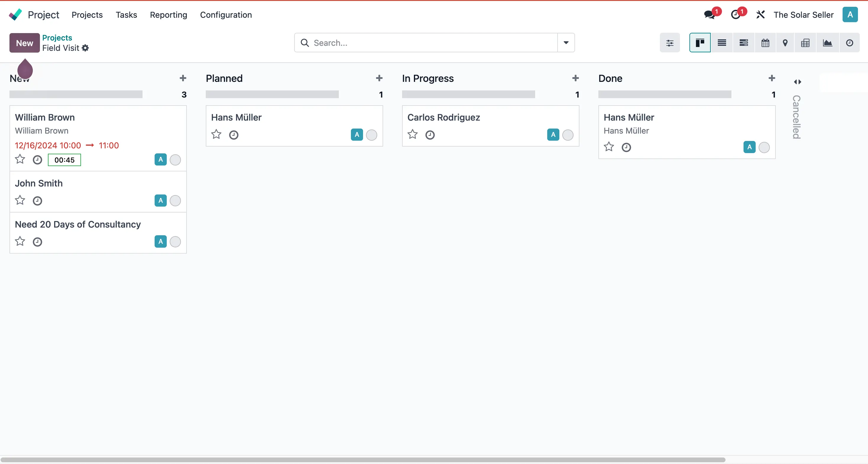Image resolution: width=868 pixels, height=464 pixels.
Task: Add a task in New column
Action: [x=183, y=78]
